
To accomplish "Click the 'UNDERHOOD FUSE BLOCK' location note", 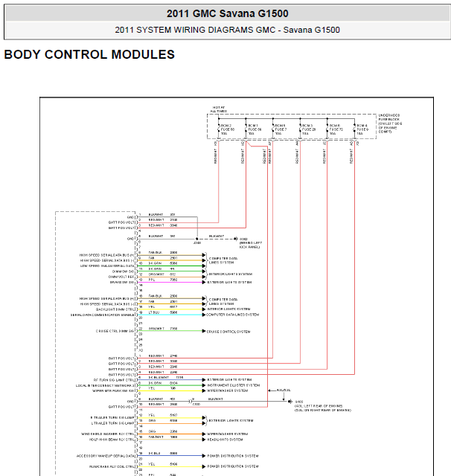I will pos(390,123).
